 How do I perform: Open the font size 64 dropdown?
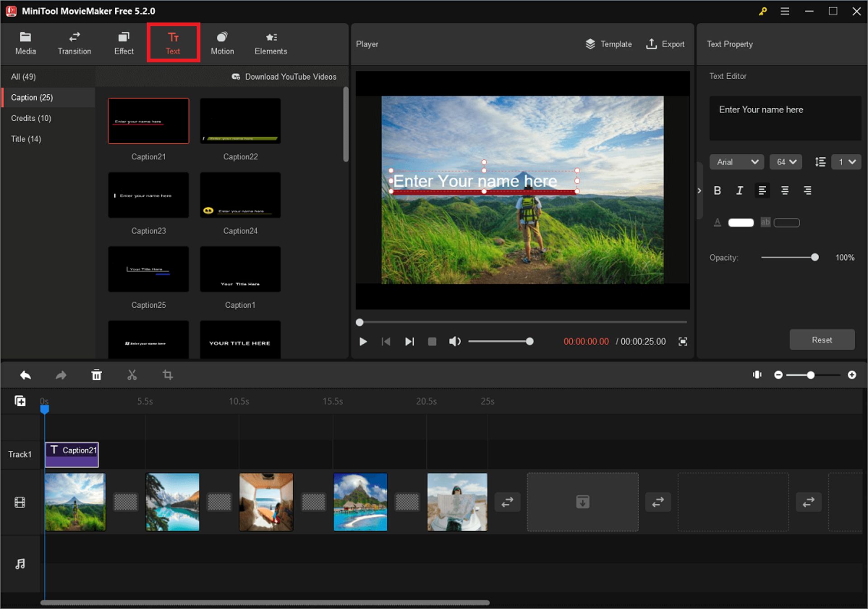pos(786,162)
